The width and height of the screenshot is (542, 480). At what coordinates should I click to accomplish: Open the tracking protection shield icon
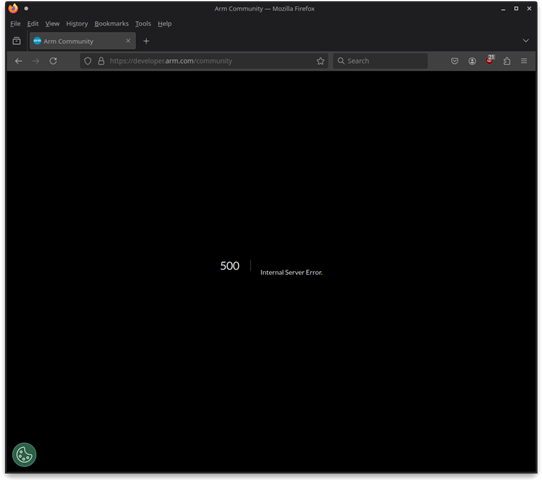pyautogui.click(x=88, y=61)
